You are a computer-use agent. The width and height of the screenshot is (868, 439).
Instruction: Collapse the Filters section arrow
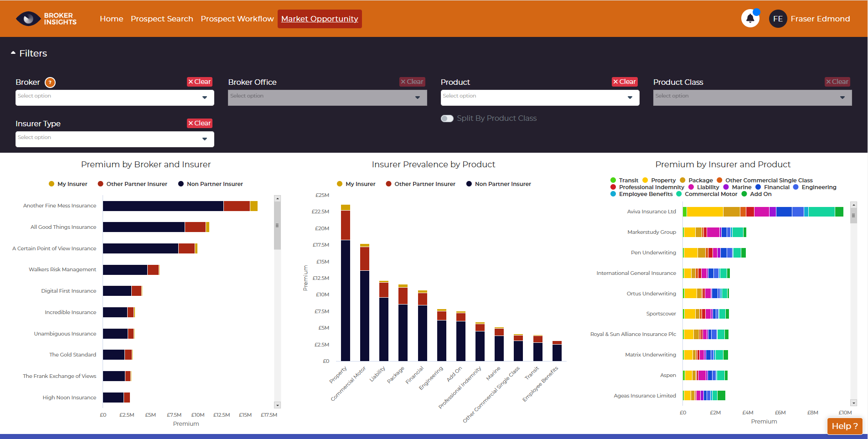[13, 53]
